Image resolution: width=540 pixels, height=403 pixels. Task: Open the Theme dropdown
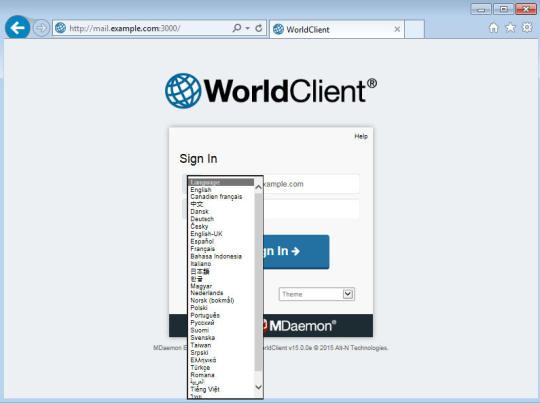[x=316, y=294]
